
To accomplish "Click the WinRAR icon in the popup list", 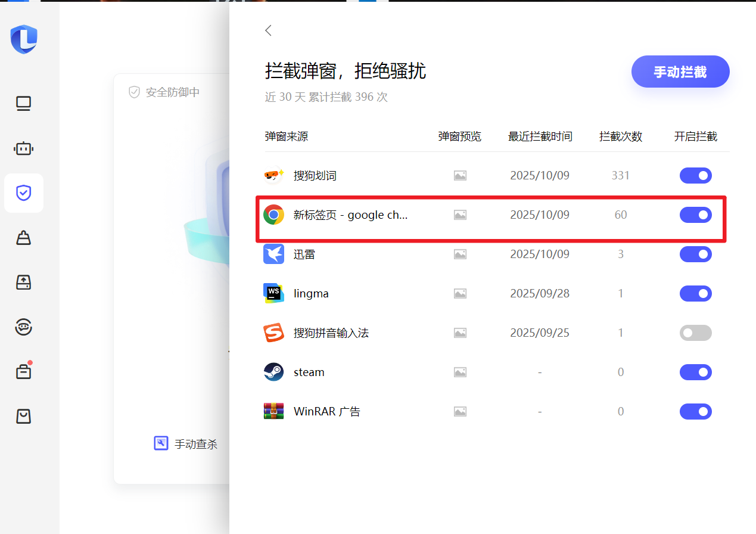I will pyautogui.click(x=273, y=411).
